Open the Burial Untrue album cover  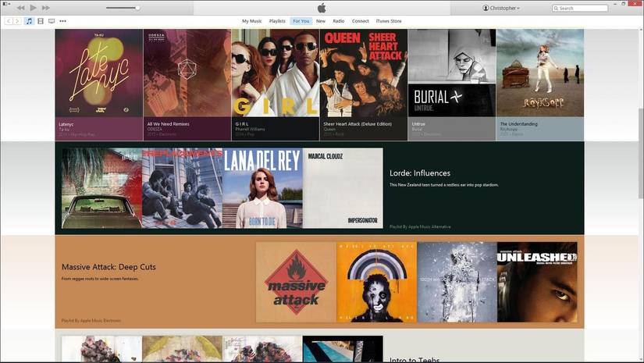point(452,73)
